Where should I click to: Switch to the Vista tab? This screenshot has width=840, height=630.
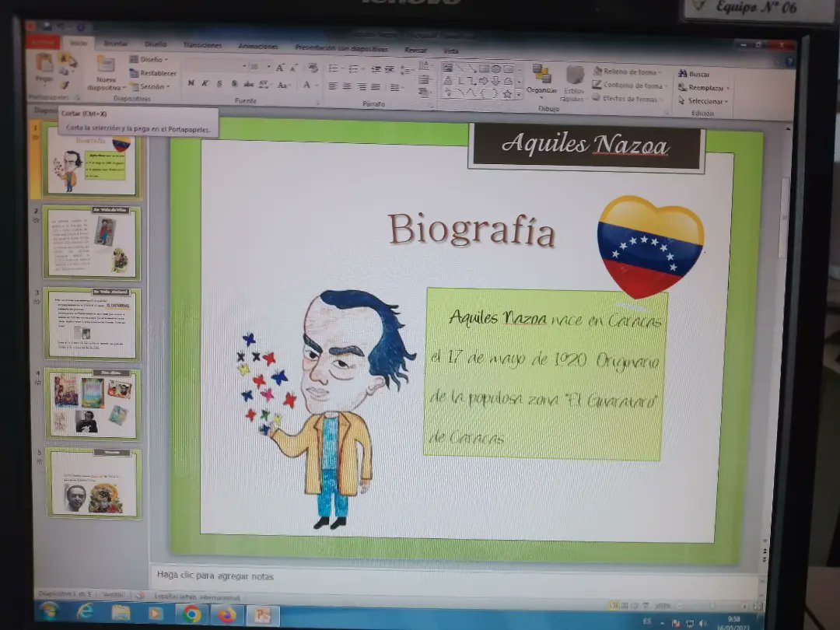(x=451, y=51)
